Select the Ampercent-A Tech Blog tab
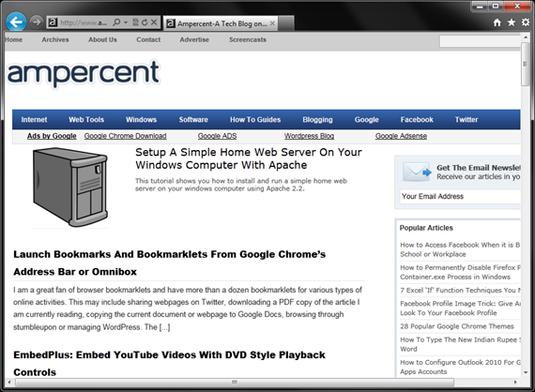Viewport: 535px width, 392px height. point(221,23)
